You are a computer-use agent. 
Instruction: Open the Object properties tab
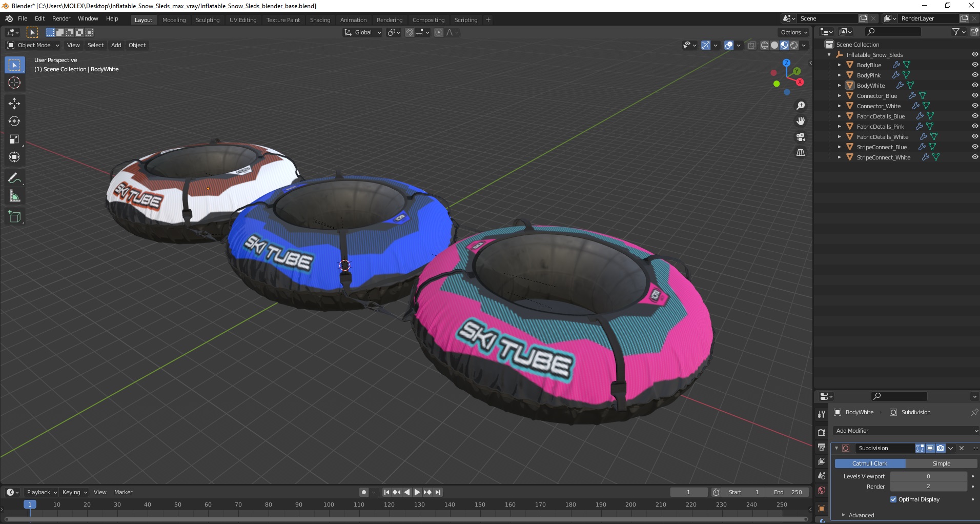click(822, 509)
